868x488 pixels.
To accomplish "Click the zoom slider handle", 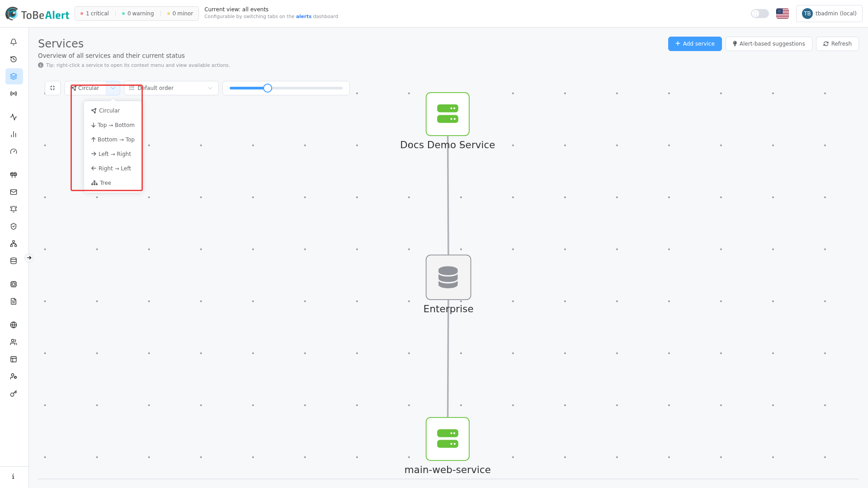I will point(268,88).
